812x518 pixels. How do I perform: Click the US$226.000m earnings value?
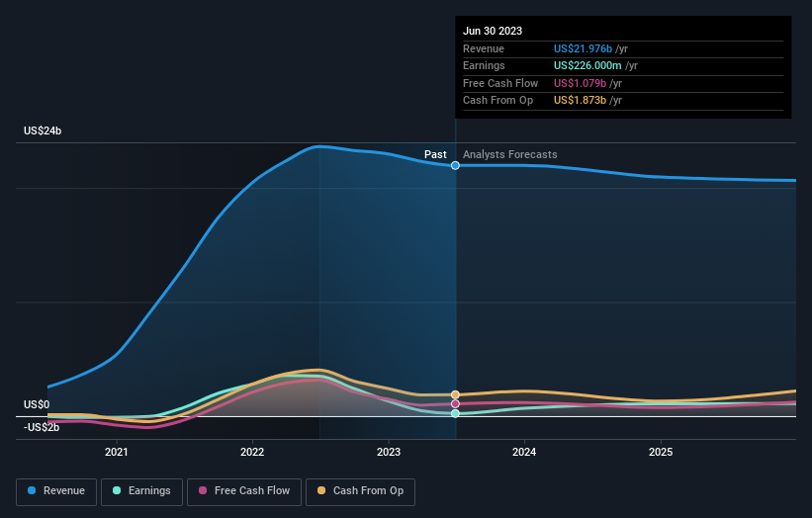pyautogui.click(x=587, y=65)
